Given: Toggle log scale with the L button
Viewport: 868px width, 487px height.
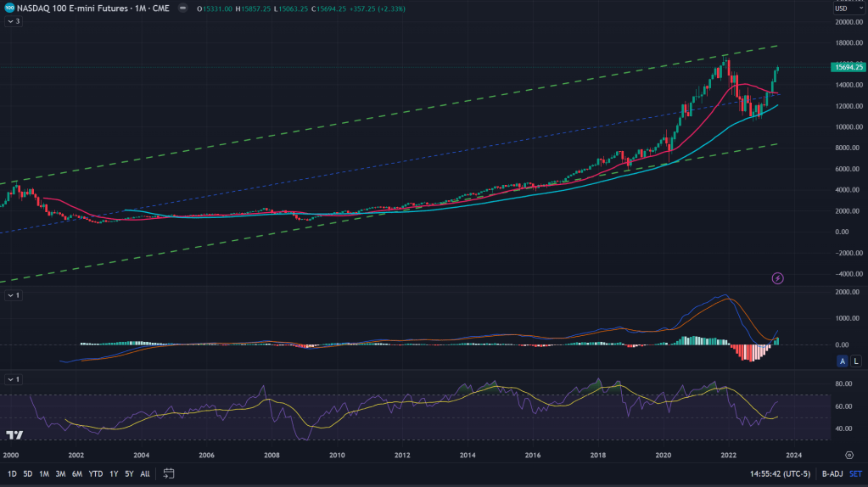Looking at the screenshot, I should point(856,361).
